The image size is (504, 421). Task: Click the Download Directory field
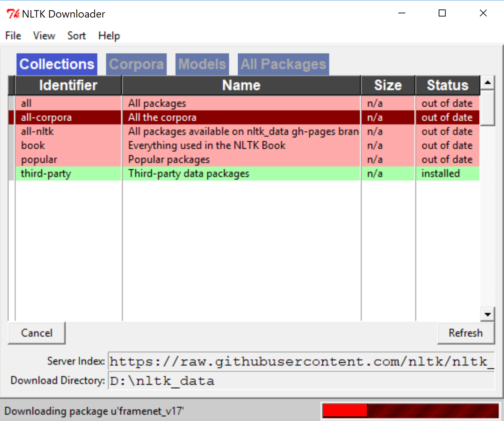click(x=301, y=381)
